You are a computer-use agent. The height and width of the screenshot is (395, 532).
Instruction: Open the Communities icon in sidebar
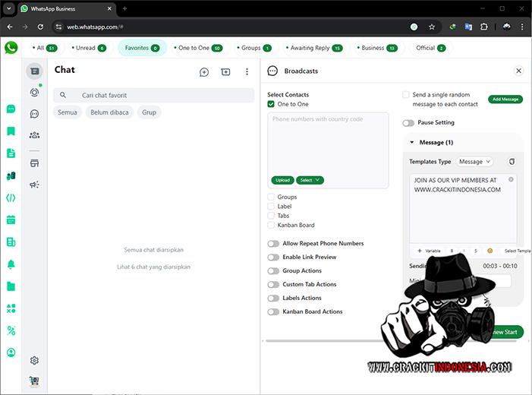point(34,135)
